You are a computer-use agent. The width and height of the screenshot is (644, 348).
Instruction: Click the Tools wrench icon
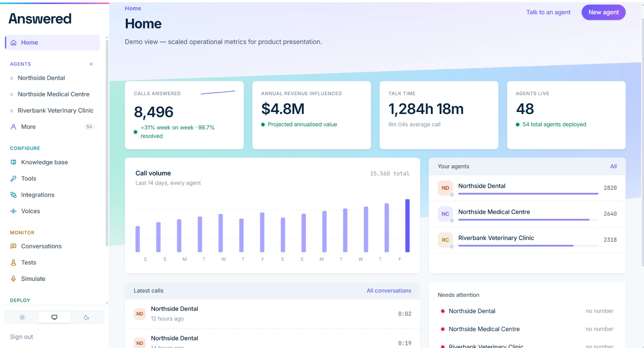tap(13, 179)
